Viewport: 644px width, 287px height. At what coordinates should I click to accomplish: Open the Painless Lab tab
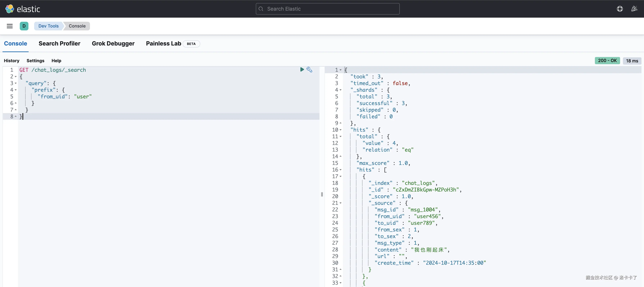164,44
